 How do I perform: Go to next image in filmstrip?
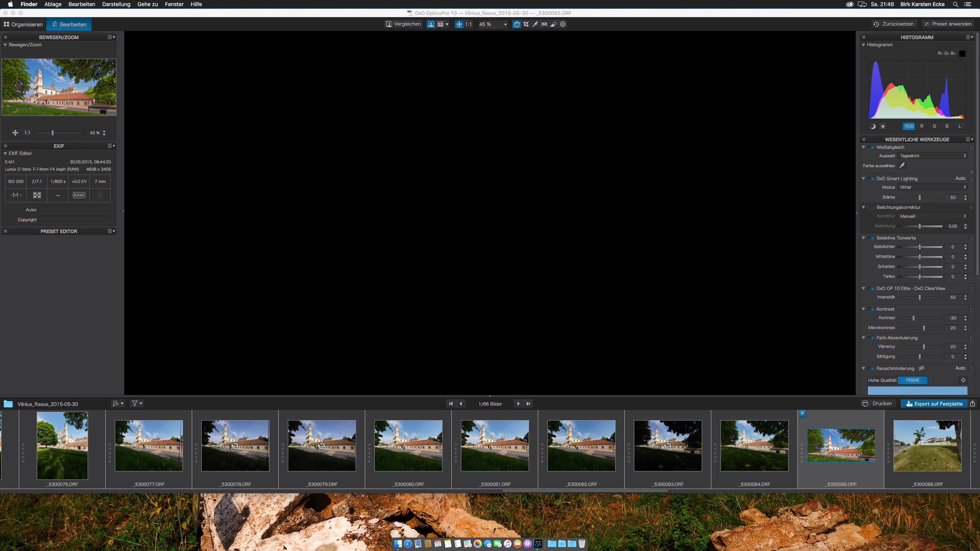(x=518, y=404)
